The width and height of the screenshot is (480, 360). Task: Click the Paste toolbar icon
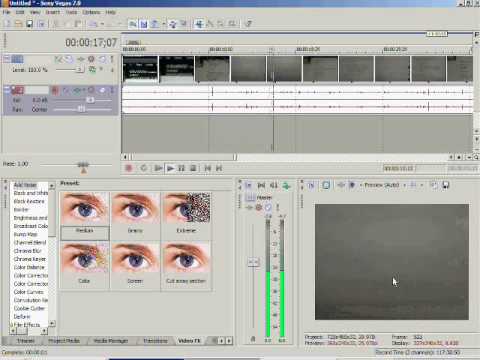77,24
